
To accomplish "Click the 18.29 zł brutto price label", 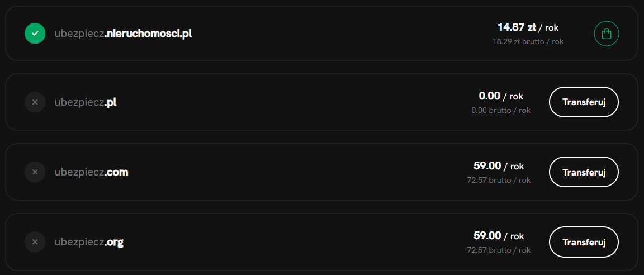I will (x=528, y=41).
